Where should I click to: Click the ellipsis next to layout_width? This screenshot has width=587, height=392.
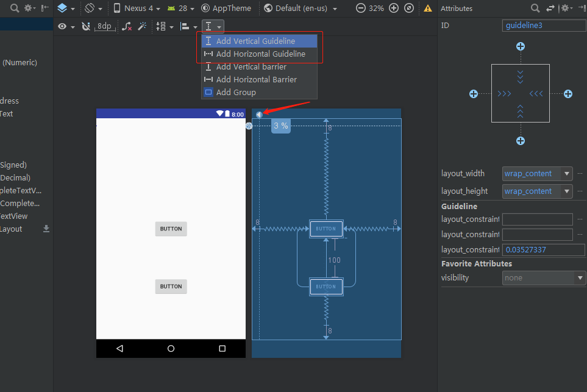(x=580, y=174)
